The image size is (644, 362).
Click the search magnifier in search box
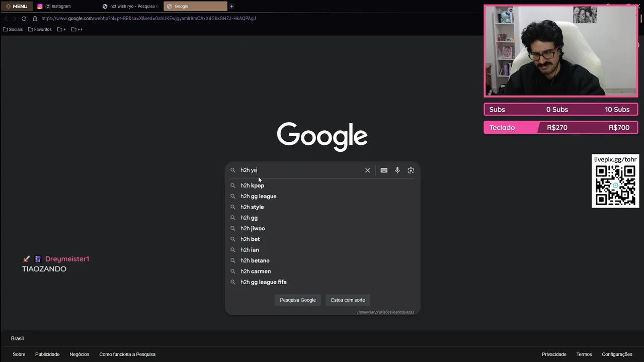coord(233,170)
